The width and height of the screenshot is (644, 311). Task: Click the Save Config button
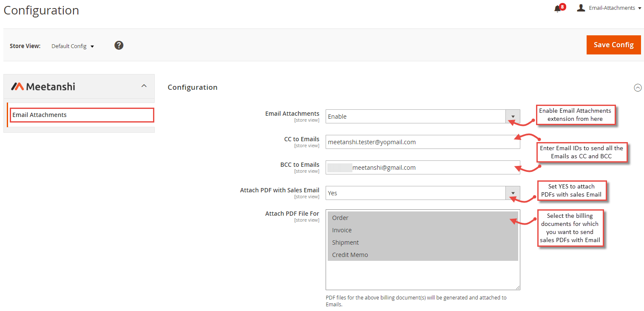click(613, 45)
